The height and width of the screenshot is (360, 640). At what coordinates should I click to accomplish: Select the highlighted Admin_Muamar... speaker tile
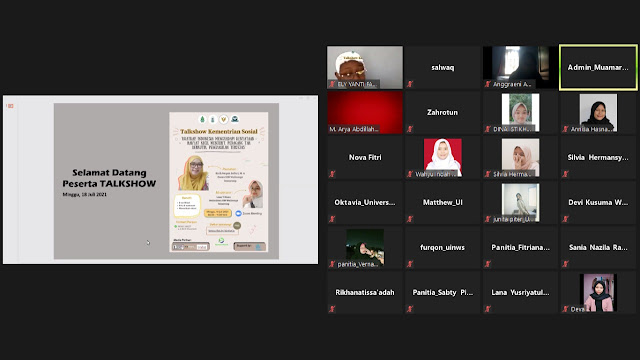pos(598,67)
